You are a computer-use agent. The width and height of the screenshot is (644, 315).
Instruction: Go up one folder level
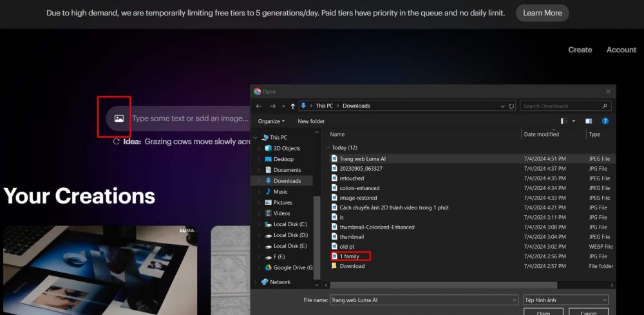pos(293,106)
